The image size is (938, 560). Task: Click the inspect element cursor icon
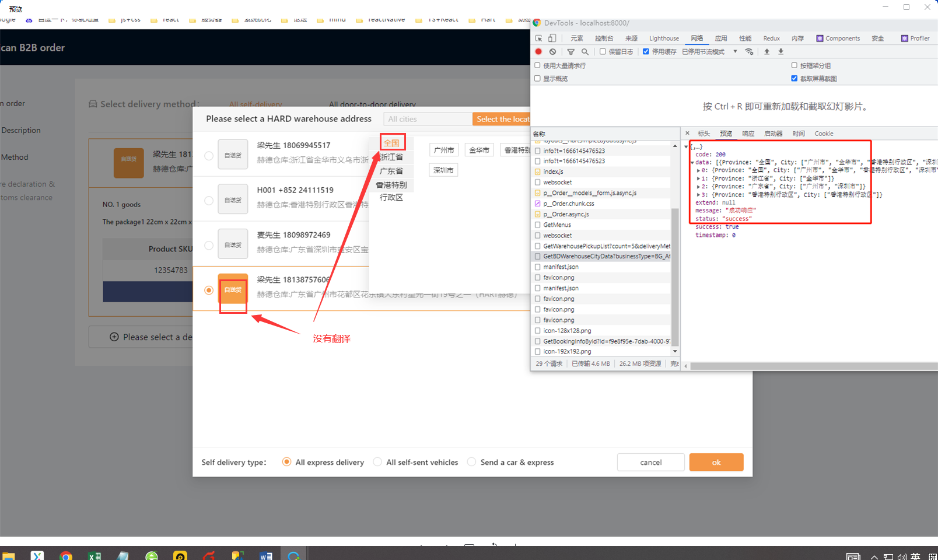(x=538, y=38)
